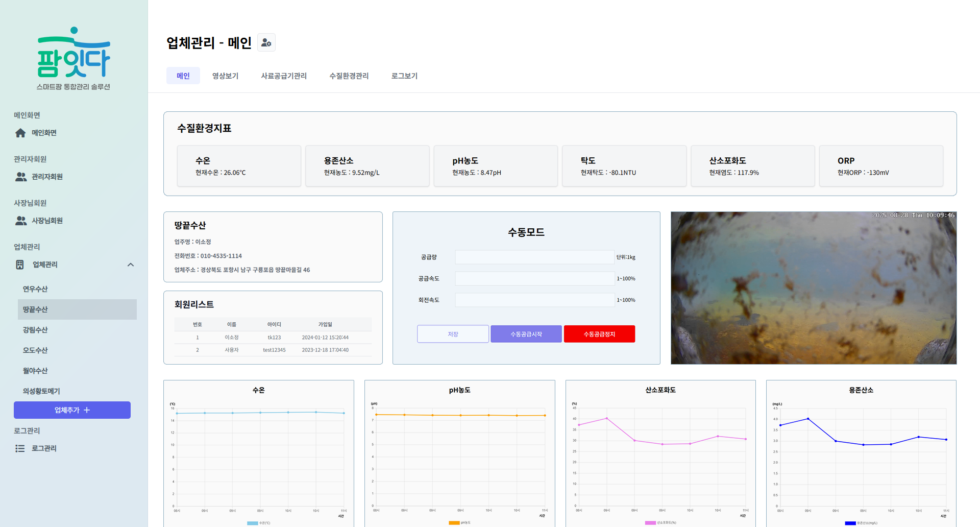
Task: Click the 업체추가 button
Action: point(72,410)
